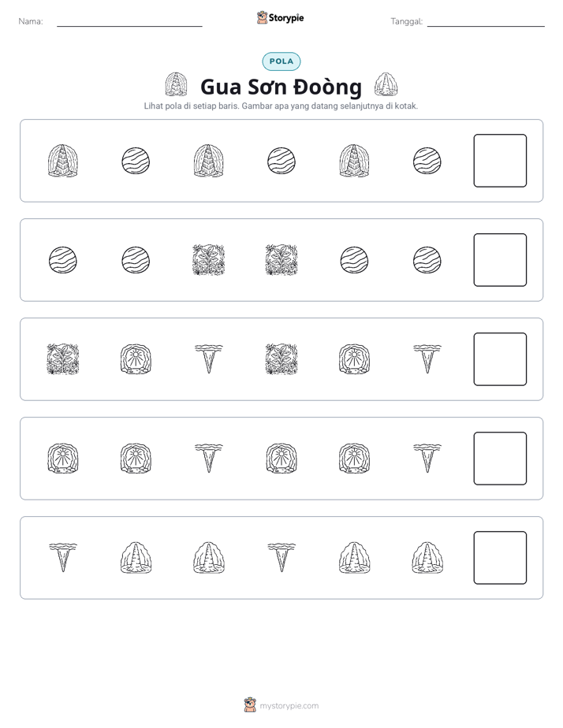Click the first stalactite icon in row five
563x728 pixels.
point(63,558)
